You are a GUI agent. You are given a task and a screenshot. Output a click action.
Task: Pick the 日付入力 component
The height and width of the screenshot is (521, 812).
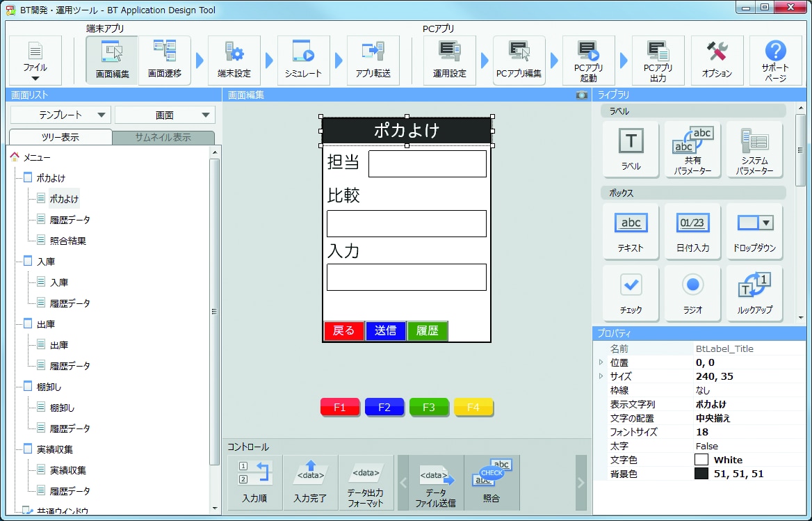[692, 231]
